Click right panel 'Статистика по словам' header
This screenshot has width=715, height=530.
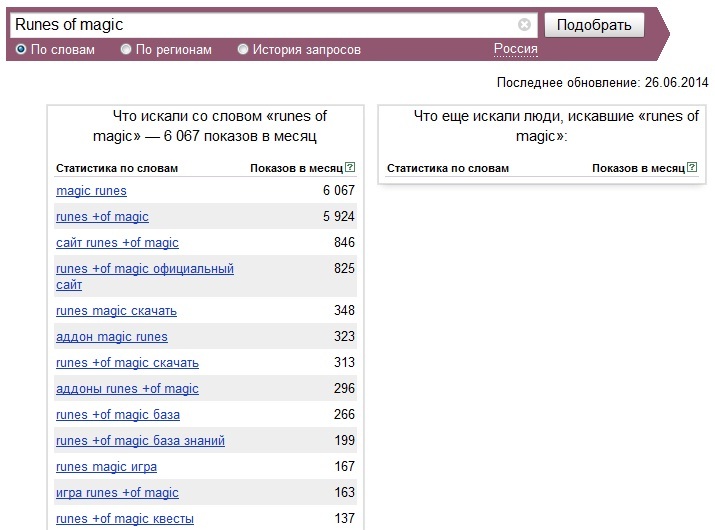448,168
